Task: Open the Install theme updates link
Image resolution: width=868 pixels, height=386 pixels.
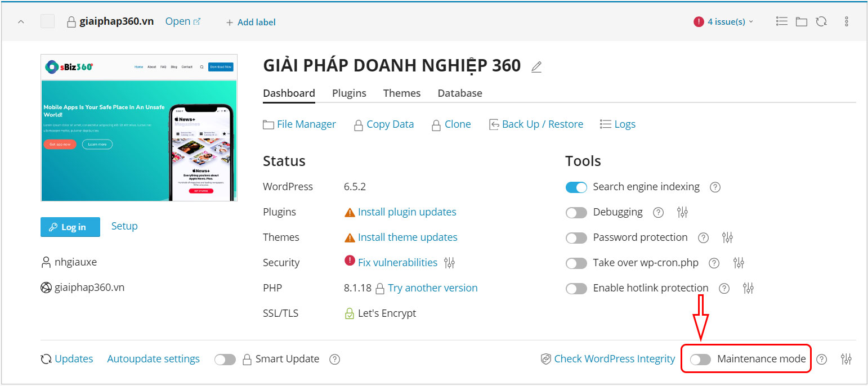Action: pyautogui.click(x=407, y=237)
